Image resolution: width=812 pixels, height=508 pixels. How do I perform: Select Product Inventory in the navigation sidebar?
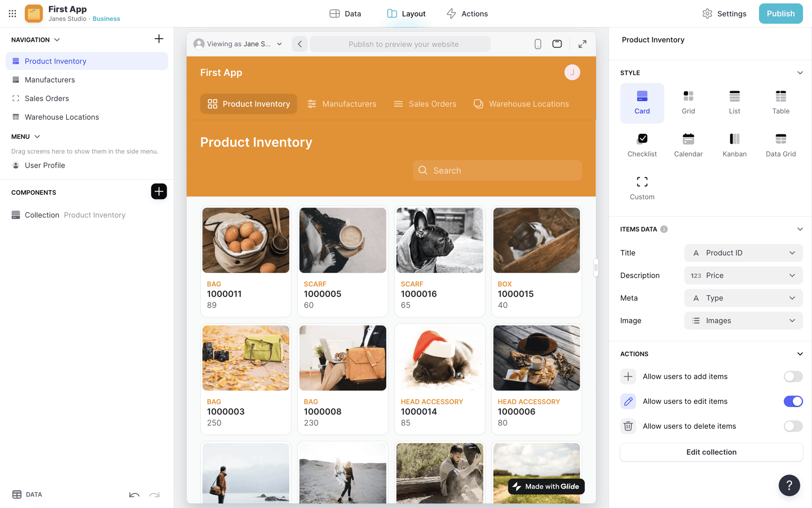click(87, 61)
